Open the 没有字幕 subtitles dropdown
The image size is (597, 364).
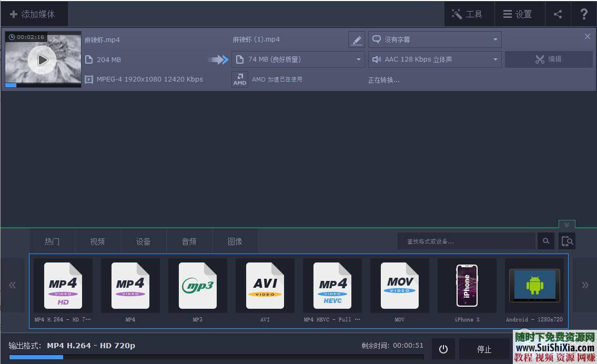tap(434, 39)
